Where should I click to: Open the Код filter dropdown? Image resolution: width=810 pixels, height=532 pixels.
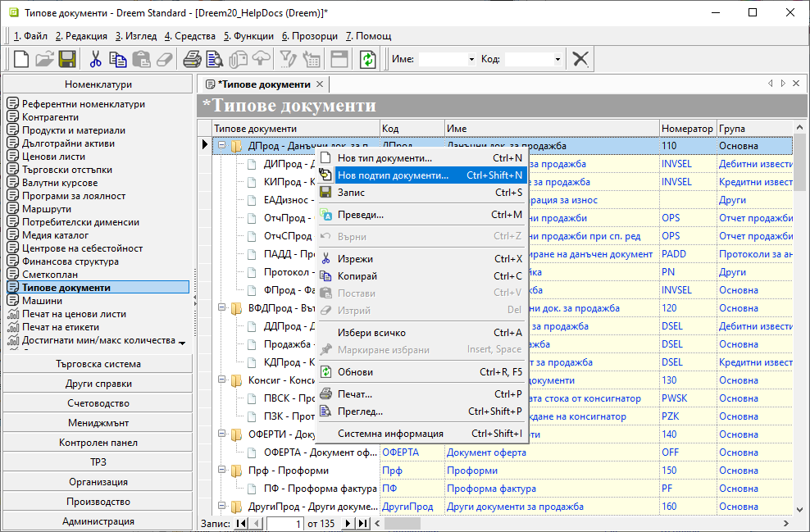[x=557, y=60]
